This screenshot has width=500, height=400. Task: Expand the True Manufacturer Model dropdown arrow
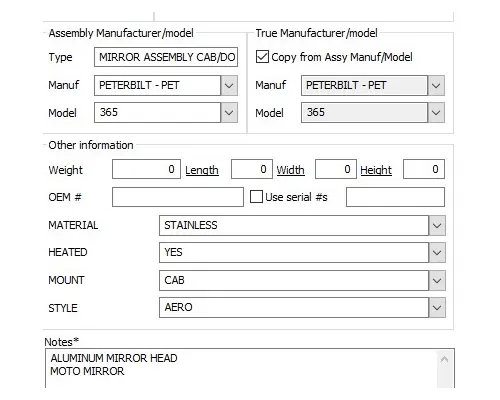(x=436, y=113)
